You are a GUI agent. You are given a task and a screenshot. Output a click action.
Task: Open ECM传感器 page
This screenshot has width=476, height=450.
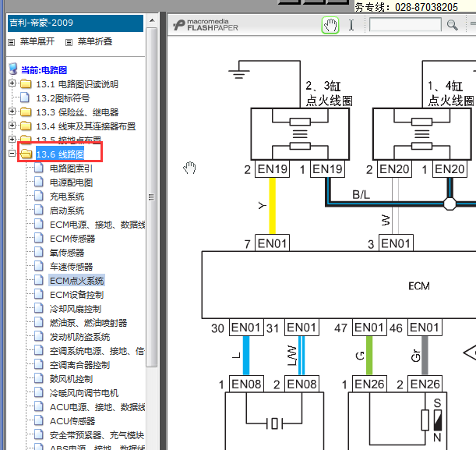tap(72, 239)
